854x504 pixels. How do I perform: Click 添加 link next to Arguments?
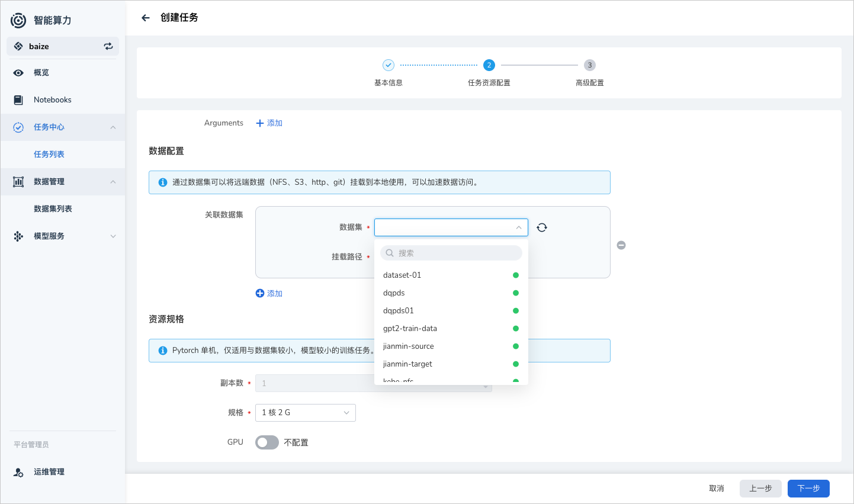[275, 123]
